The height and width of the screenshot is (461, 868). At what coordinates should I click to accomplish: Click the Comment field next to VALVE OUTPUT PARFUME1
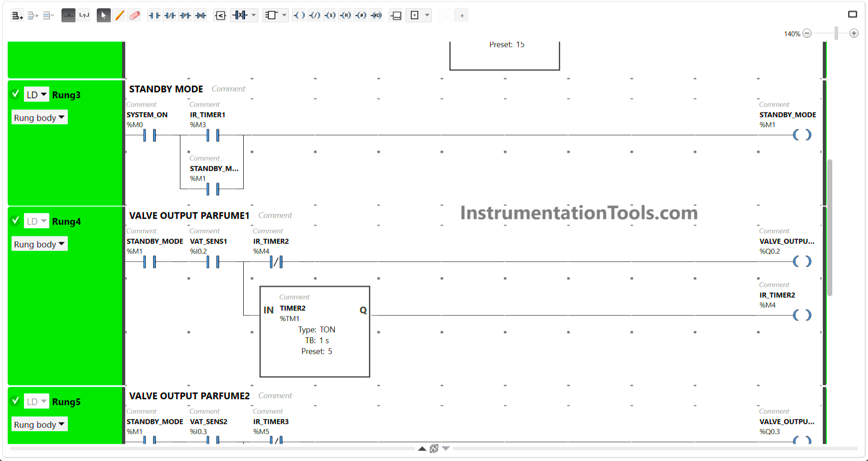[275, 216]
